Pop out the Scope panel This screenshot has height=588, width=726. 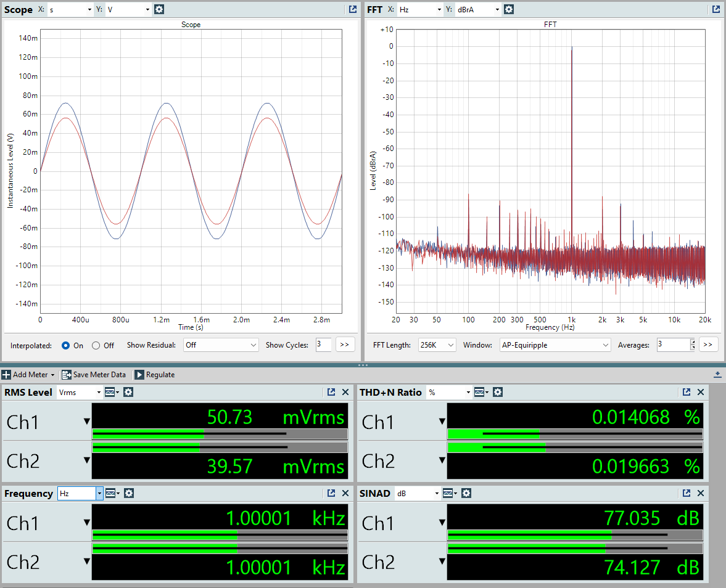[353, 9]
